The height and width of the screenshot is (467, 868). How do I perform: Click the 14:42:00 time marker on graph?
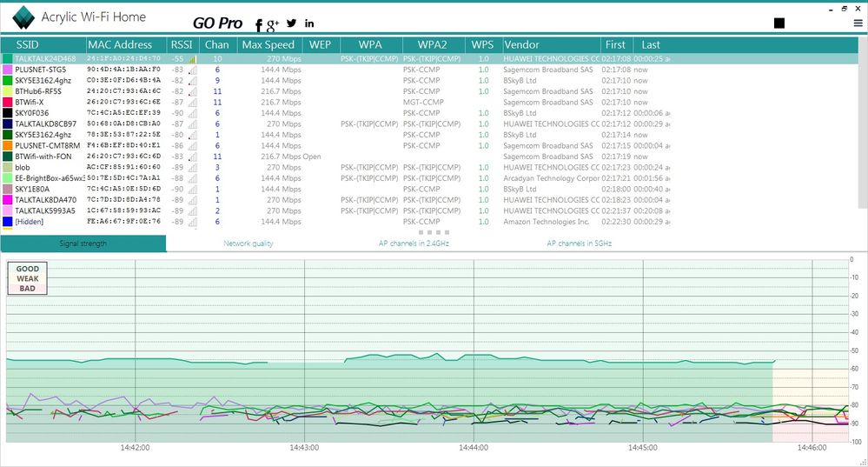click(135, 448)
